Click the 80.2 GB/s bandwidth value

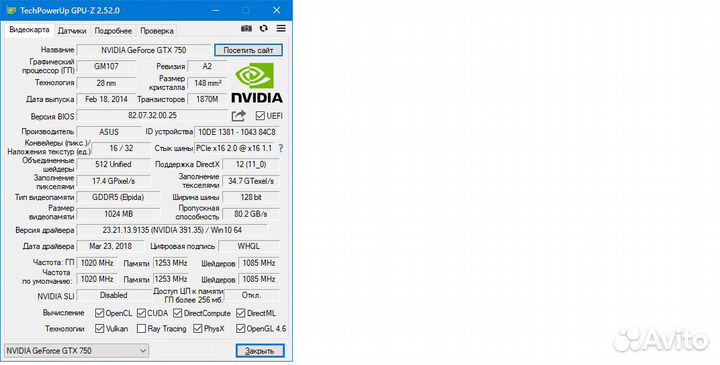251,214
